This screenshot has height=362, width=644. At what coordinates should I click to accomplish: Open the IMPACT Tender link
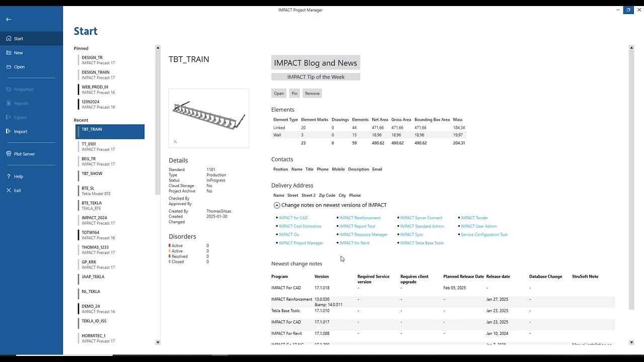[x=474, y=218]
